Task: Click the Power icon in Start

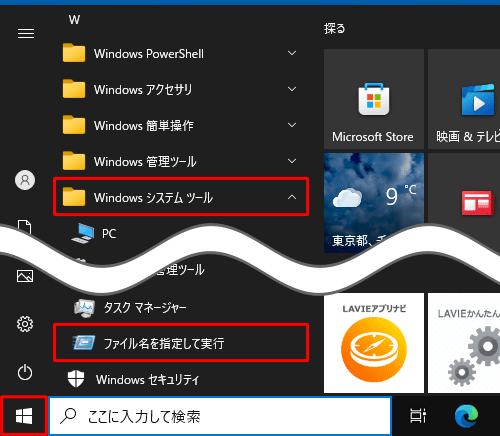Action: click(x=25, y=372)
